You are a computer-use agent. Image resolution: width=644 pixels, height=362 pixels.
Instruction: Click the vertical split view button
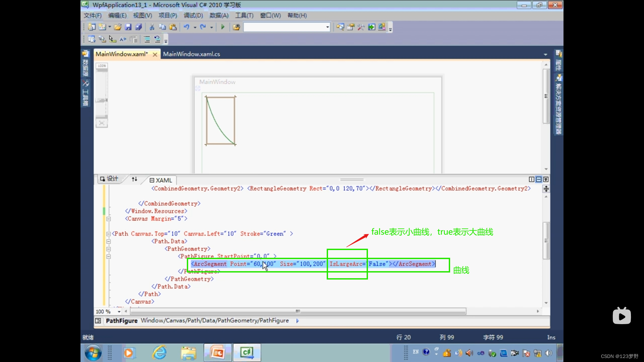532,179
